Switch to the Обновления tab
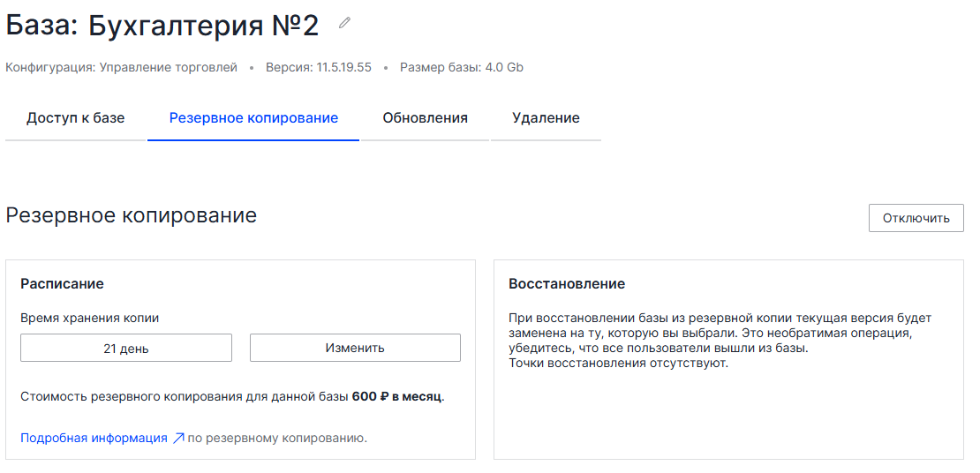 coord(425,118)
